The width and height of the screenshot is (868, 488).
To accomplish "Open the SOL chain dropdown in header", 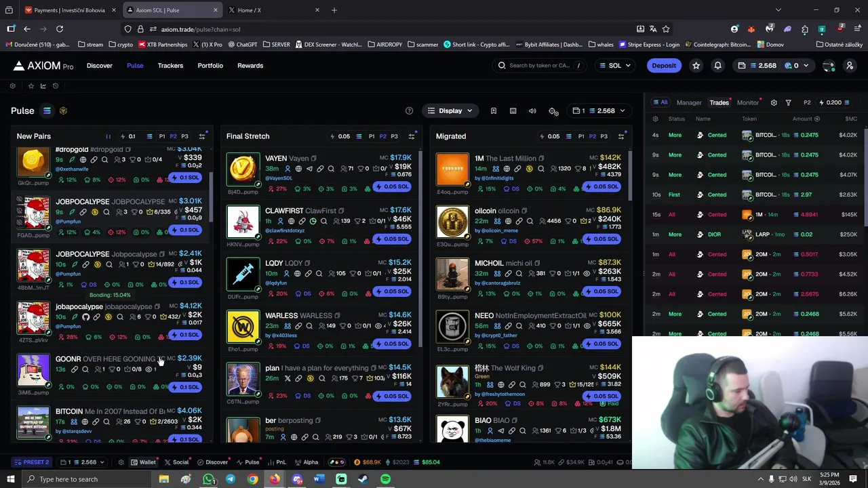I will pos(614,66).
